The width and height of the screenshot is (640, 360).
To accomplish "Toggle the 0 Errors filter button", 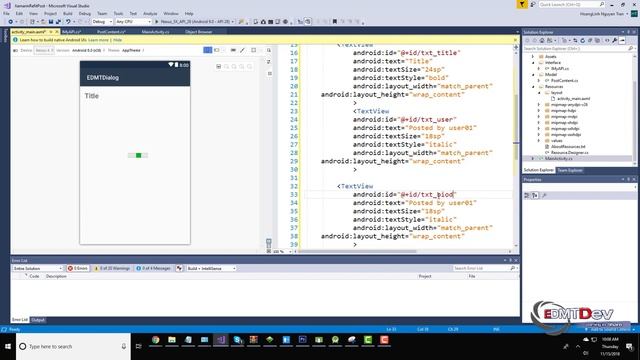I will [78, 268].
